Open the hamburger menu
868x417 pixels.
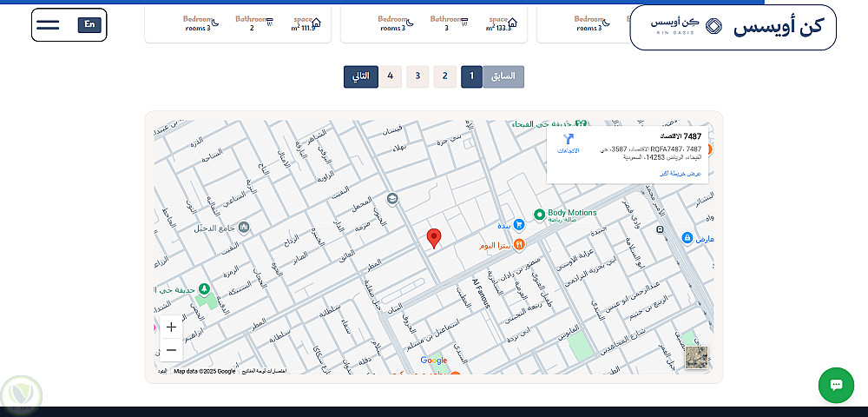click(x=48, y=25)
